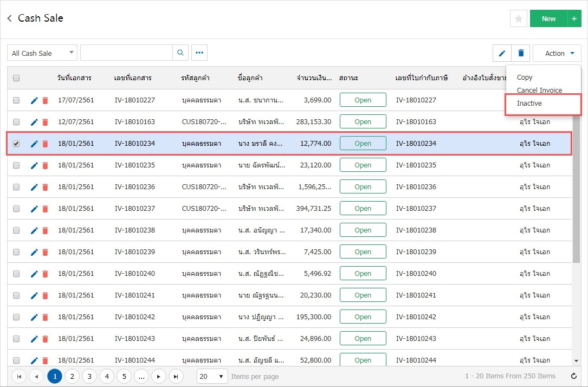The height and width of the screenshot is (387, 588).
Task: Edit document IV-18010227 with pencil icon
Action: point(34,100)
